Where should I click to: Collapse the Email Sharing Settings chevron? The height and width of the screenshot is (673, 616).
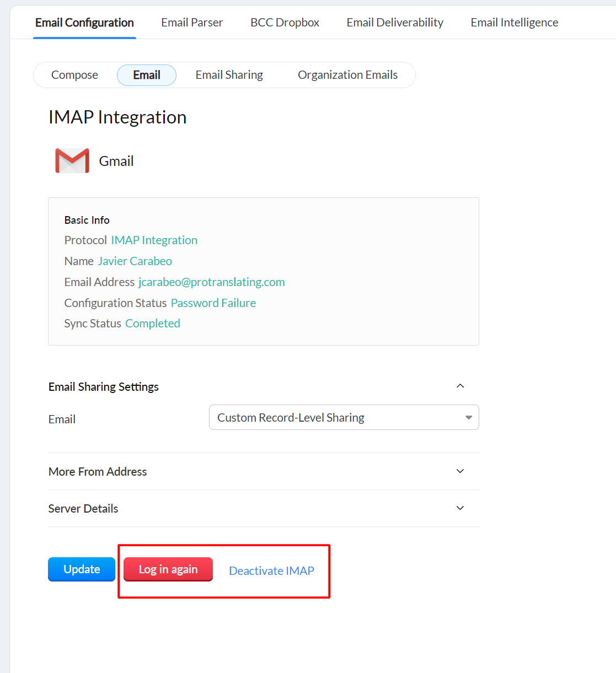tap(460, 386)
